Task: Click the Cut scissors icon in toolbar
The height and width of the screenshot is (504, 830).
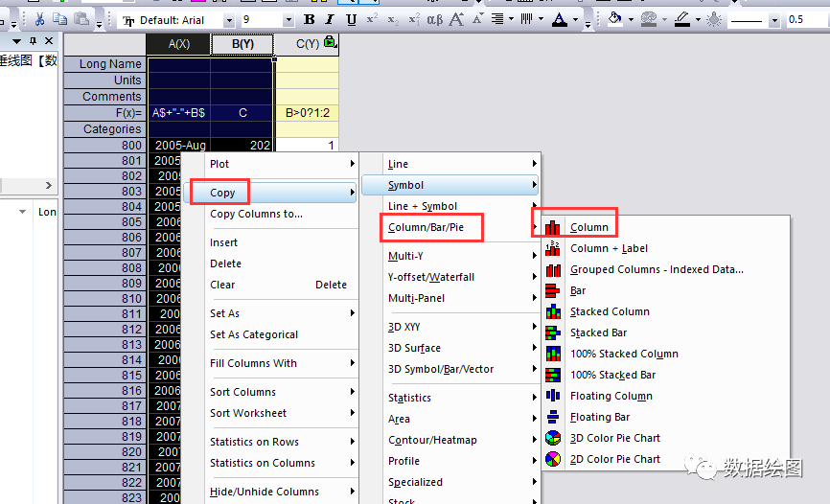Action: click(39, 19)
